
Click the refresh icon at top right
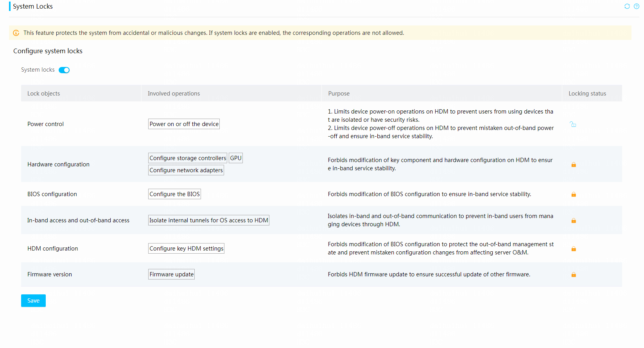[627, 6]
